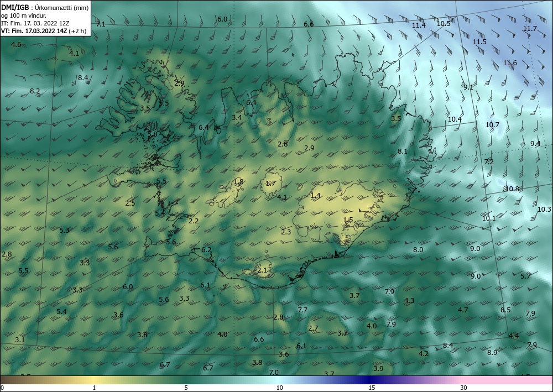This screenshot has height=392, width=553.
Task: Click the 7.2 value label
Action: (489, 162)
